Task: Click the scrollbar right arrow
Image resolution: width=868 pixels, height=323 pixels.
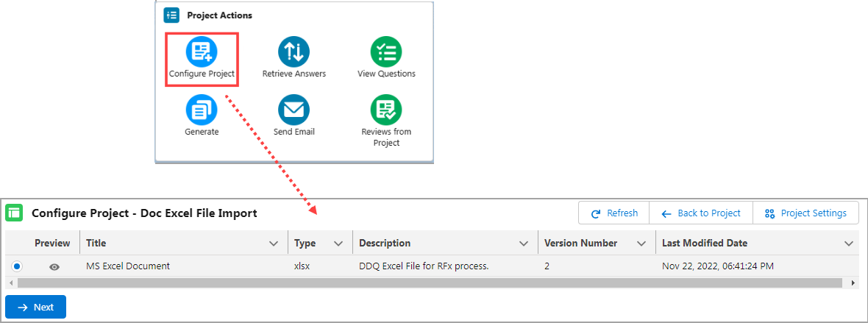Action: tap(853, 283)
